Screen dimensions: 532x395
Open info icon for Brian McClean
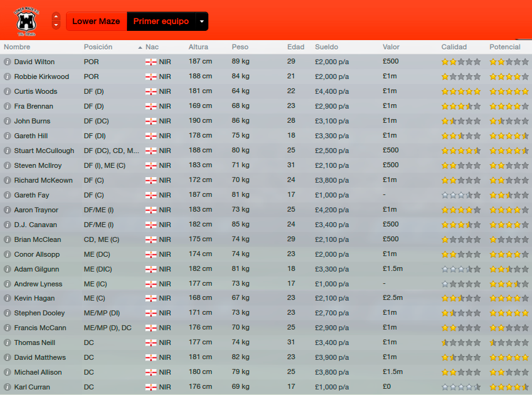(7, 239)
